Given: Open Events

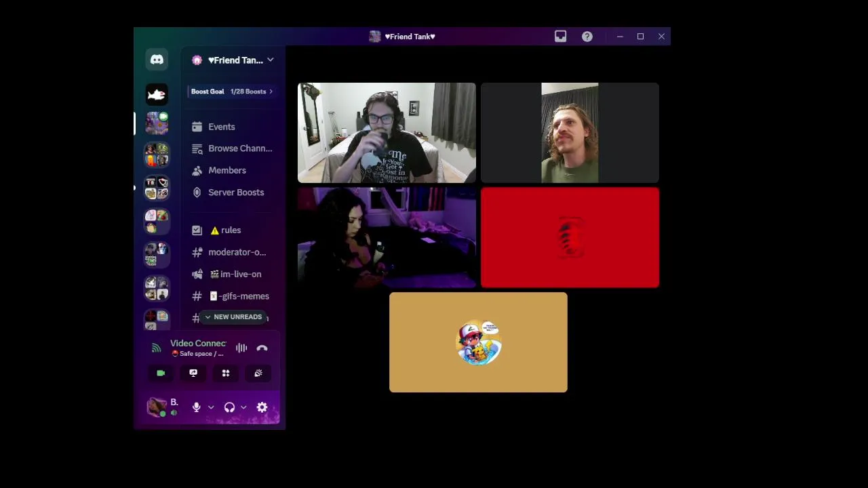Looking at the screenshot, I should pos(233,127).
